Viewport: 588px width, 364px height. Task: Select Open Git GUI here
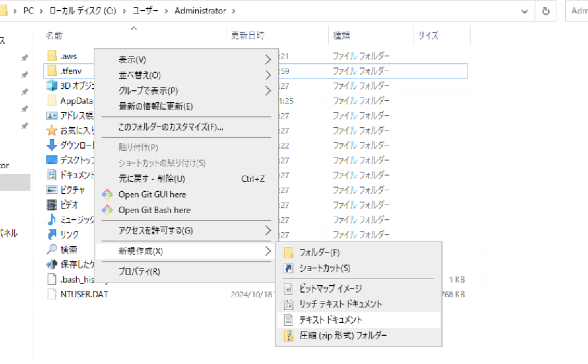pyautogui.click(x=152, y=194)
